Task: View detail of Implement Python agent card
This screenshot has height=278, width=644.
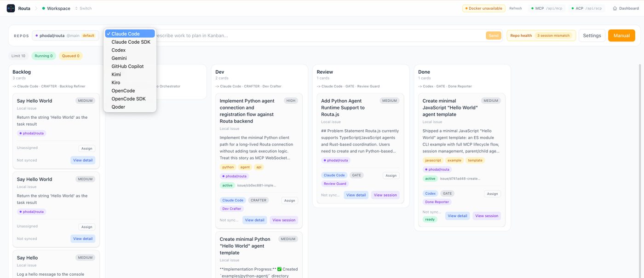Action: pyautogui.click(x=254, y=220)
